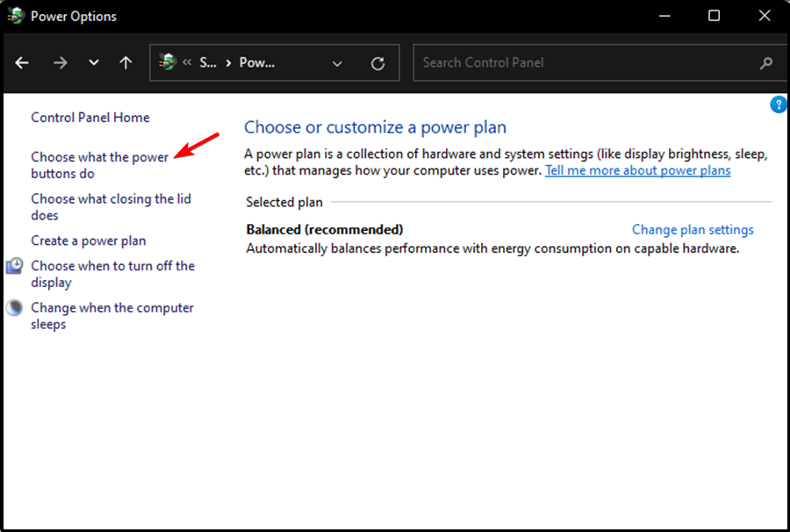Click the Power Options icon in the title bar

tap(15, 16)
